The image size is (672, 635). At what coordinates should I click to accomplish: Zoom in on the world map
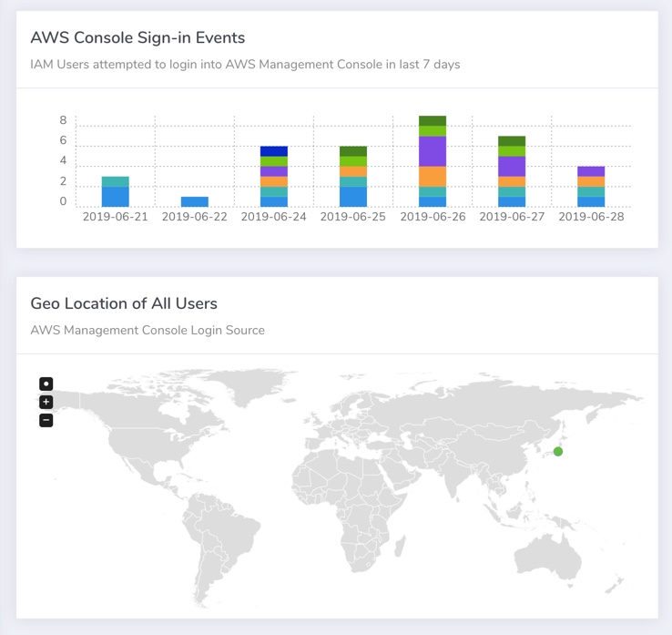[46, 402]
